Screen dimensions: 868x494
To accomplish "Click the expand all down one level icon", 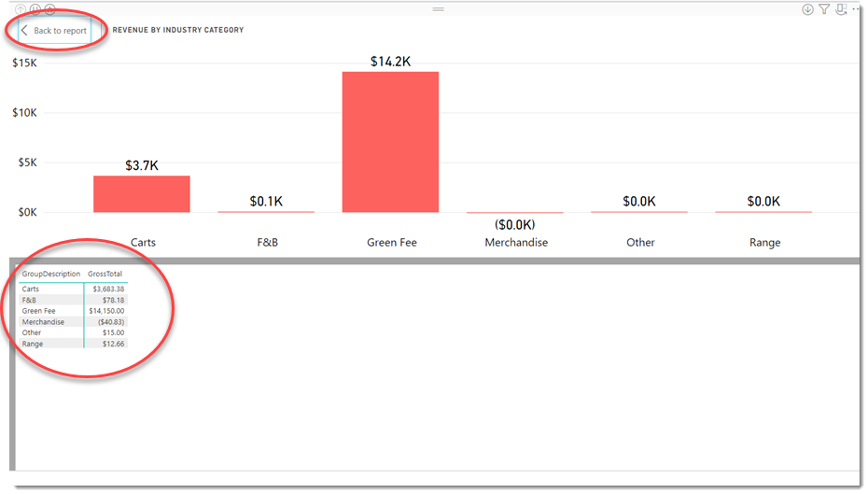I will point(49,8).
